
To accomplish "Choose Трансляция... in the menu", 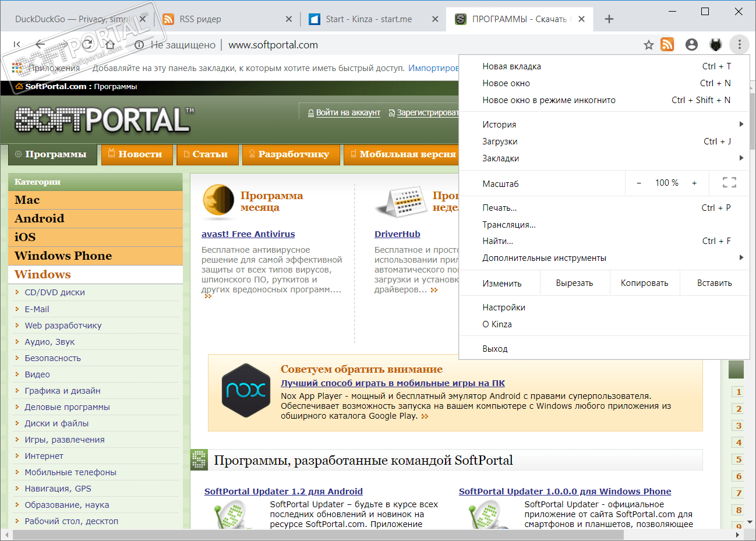I will pos(604,225).
